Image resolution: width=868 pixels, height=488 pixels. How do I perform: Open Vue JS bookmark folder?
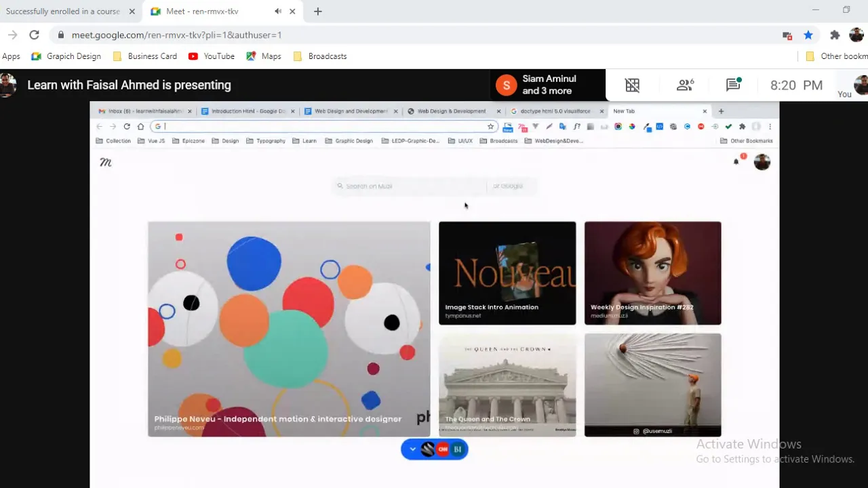[x=151, y=141]
